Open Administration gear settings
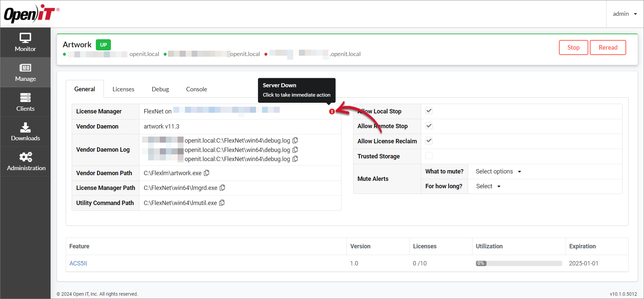This screenshot has height=299, width=644. [x=26, y=161]
